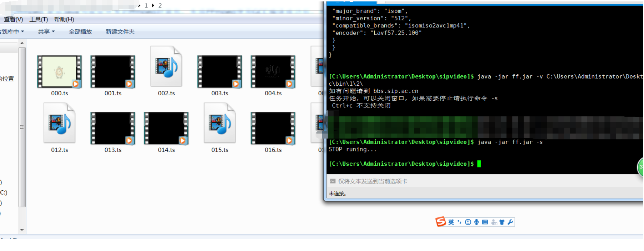Click the navigation pane scrollbar thumb
The width and height of the screenshot is (644, 251).
(22, 127)
